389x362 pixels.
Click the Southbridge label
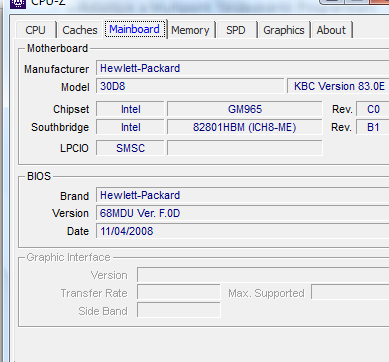(60, 127)
